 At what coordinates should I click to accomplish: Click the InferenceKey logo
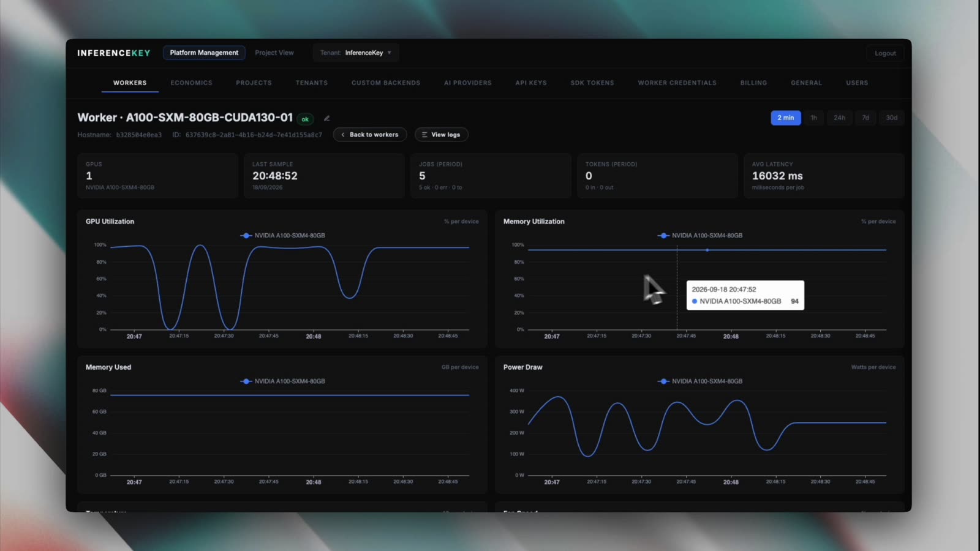(114, 53)
